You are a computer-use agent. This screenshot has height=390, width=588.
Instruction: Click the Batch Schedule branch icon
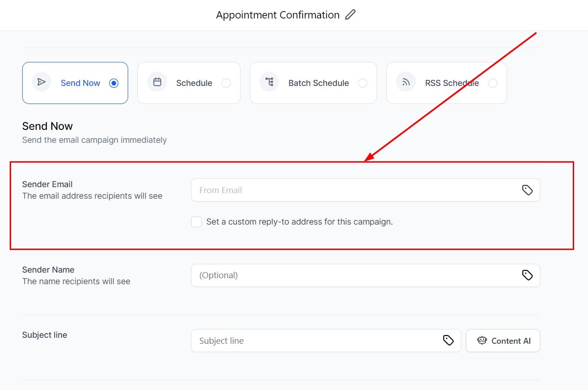point(269,82)
